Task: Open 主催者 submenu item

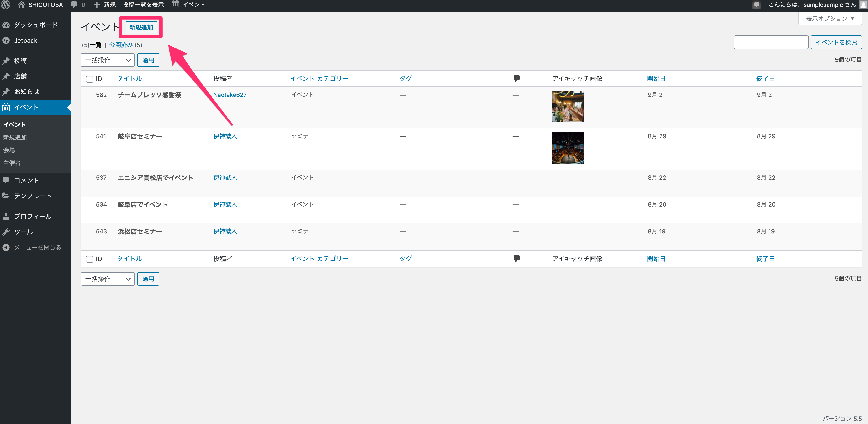Action: (x=12, y=163)
